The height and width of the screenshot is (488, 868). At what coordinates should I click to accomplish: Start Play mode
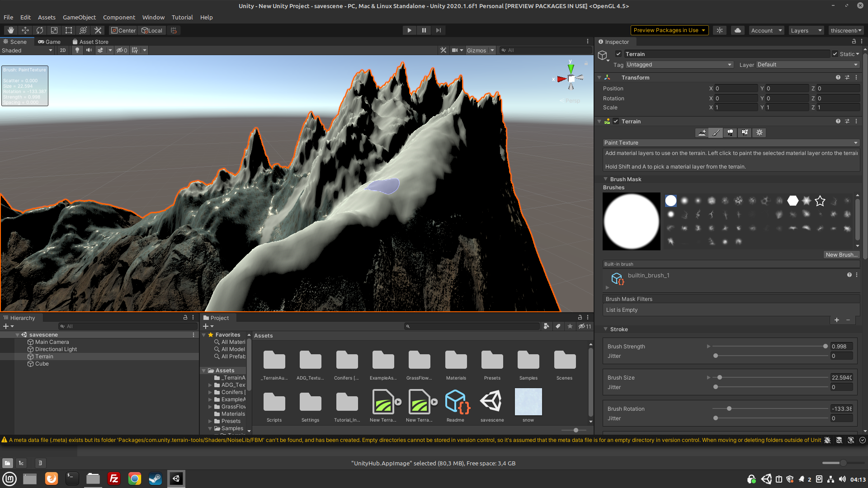tap(409, 30)
